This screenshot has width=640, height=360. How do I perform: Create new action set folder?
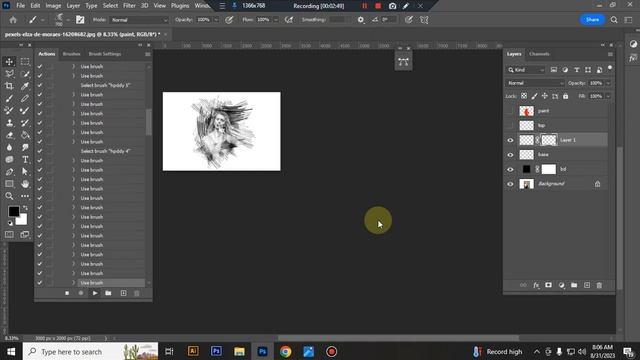click(x=108, y=293)
